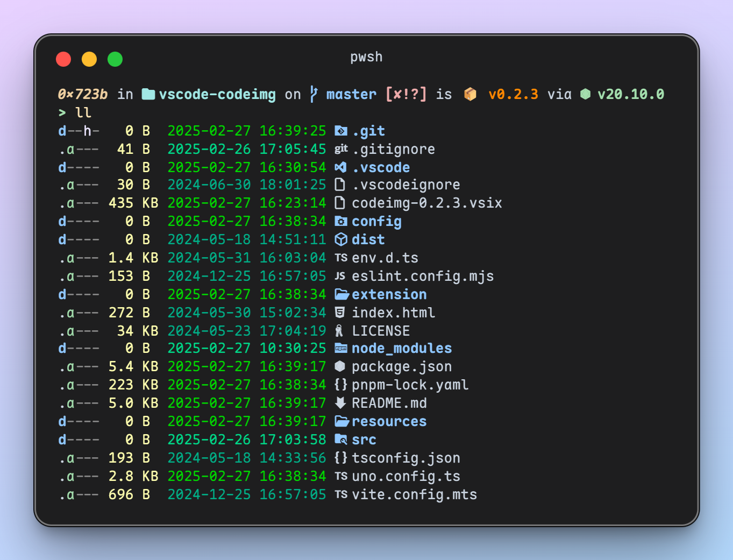
Task: Select the codeimg-0.2.3.vsix filename
Action: 426,203
